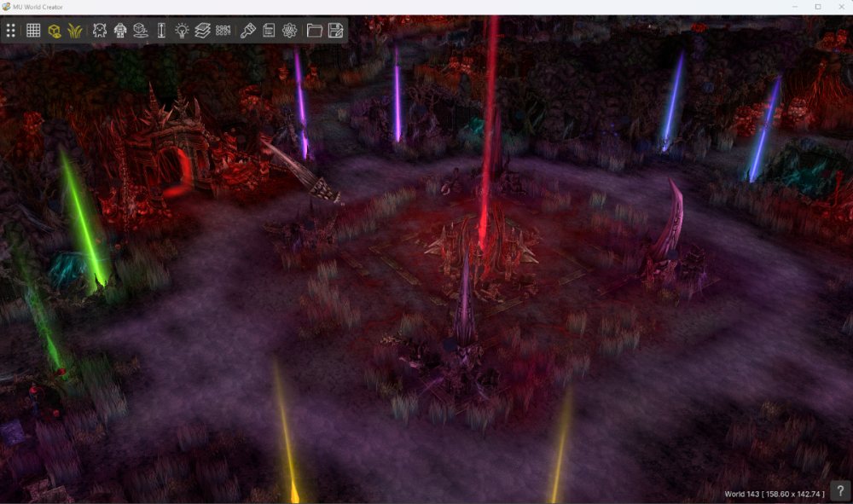Click the MU World Creator title icon

click(7, 7)
